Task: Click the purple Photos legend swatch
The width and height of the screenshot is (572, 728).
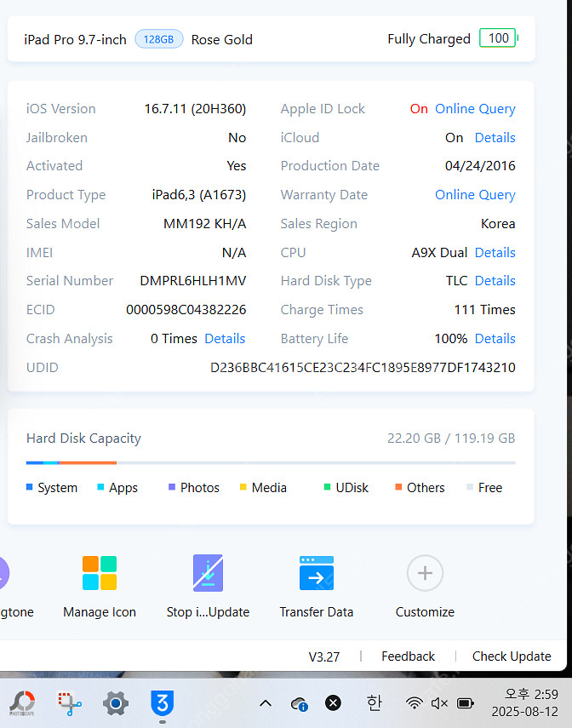Action: 172,487
